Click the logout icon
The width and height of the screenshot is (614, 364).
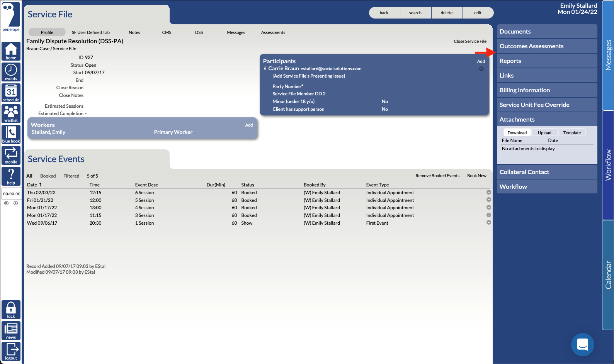coord(11,352)
